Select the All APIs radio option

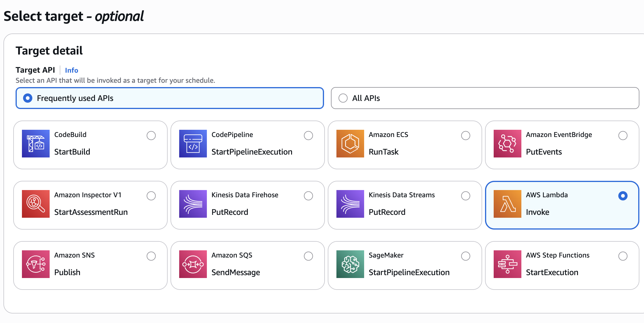pos(343,98)
